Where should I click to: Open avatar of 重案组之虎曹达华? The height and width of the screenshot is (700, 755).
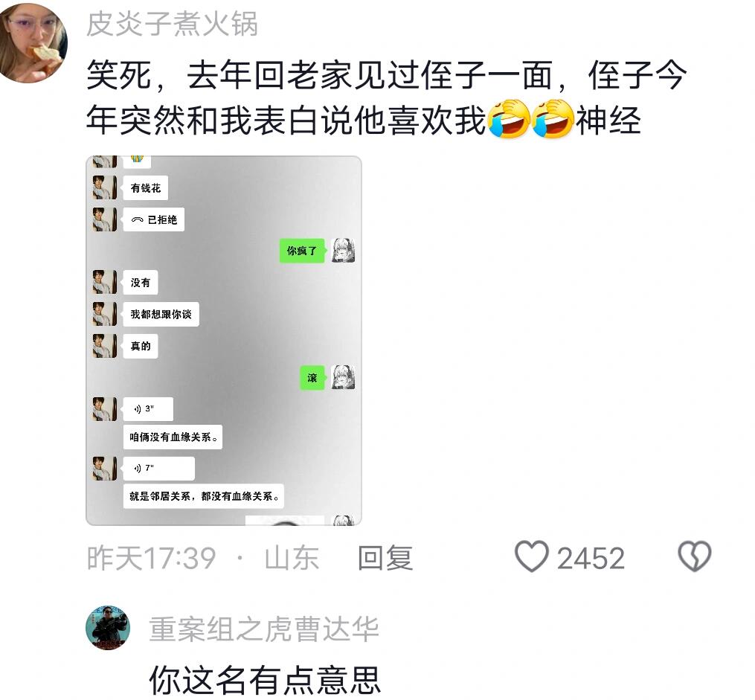pos(108,628)
